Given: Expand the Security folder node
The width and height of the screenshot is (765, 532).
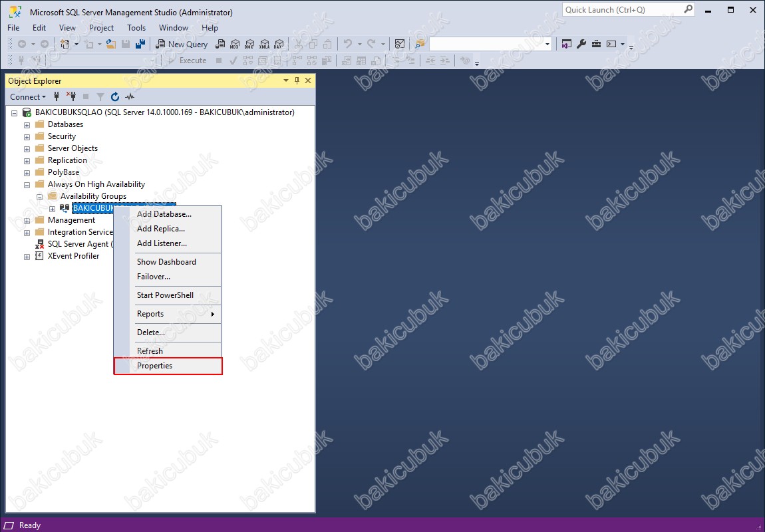Looking at the screenshot, I should click(27, 137).
